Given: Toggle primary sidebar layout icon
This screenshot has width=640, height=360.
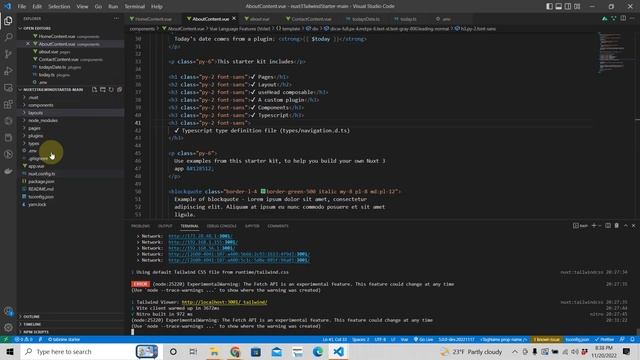Looking at the screenshot, I should 549,6.
